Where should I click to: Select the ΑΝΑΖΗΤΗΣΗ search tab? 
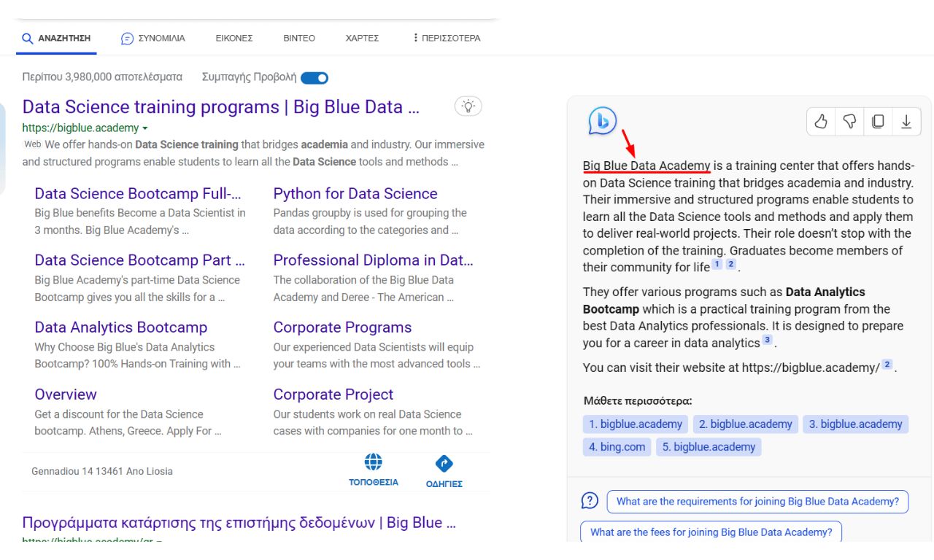(56, 38)
